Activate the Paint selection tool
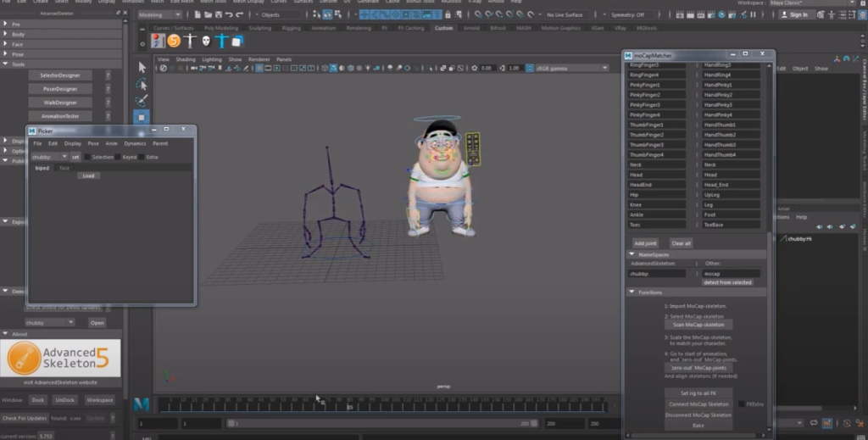This screenshot has width=868, height=440. 142,101
